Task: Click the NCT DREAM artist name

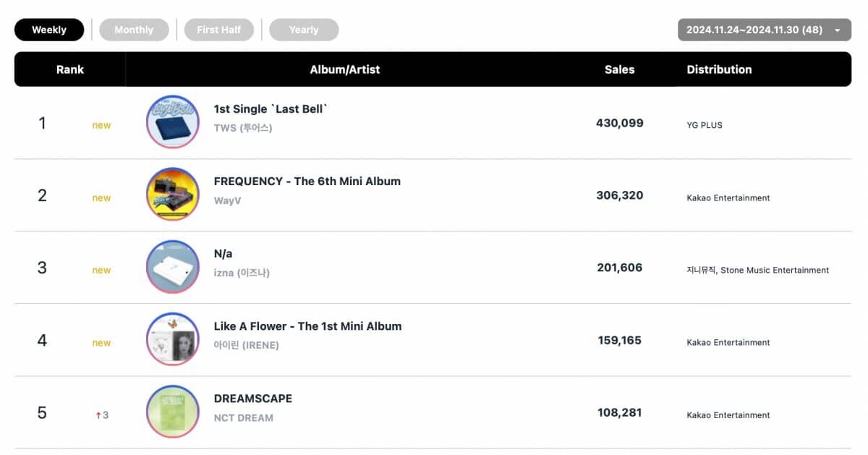Action: [x=244, y=417]
